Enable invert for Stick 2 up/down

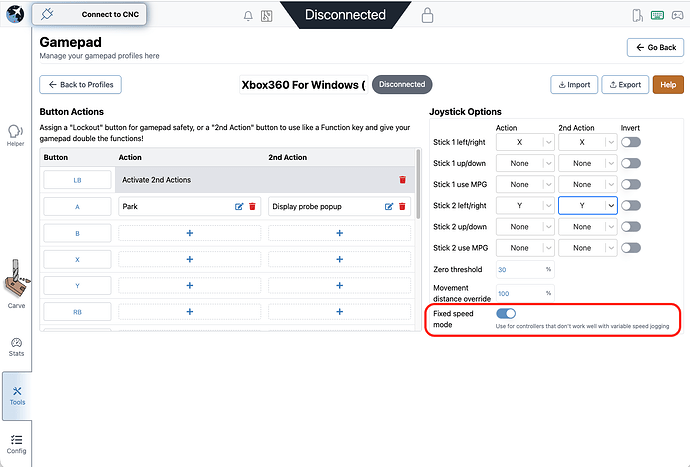[x=630, y=226]
